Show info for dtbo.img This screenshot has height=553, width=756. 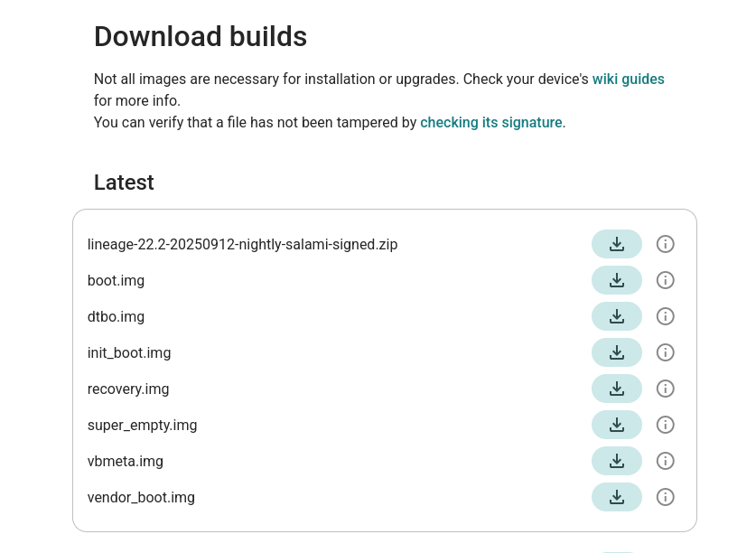[x=666, y=316]
